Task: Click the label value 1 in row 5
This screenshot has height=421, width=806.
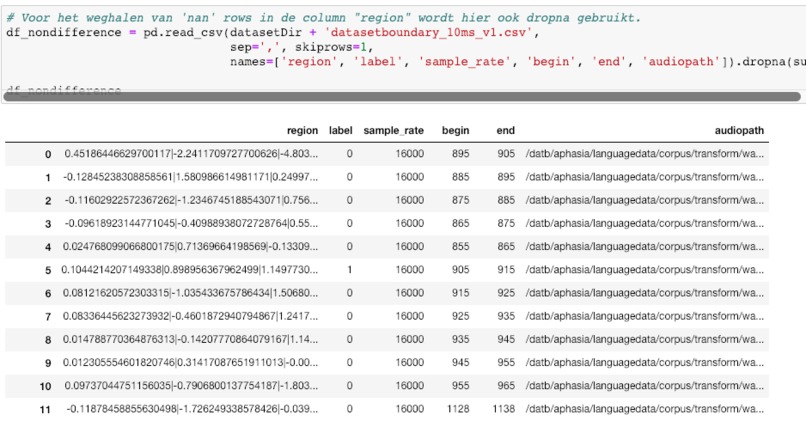Action: 350,269
